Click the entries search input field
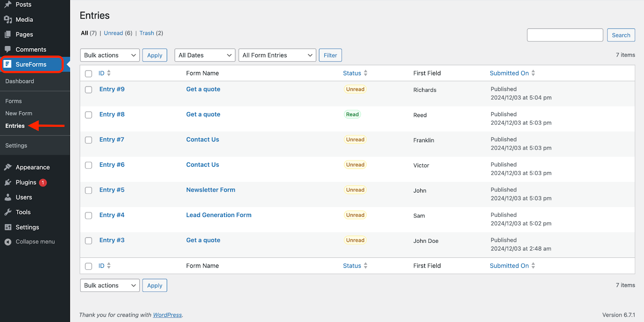 [x=565, y=35]
